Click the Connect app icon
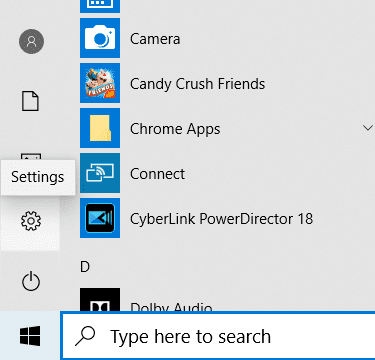The width and height of the screenshot is (375, 360). click(x=100, y=173)
